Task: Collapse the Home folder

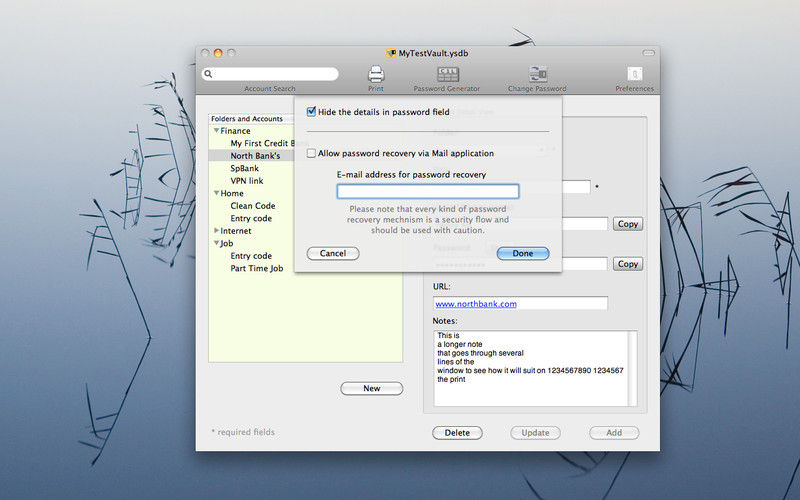Action: [214, 194]
